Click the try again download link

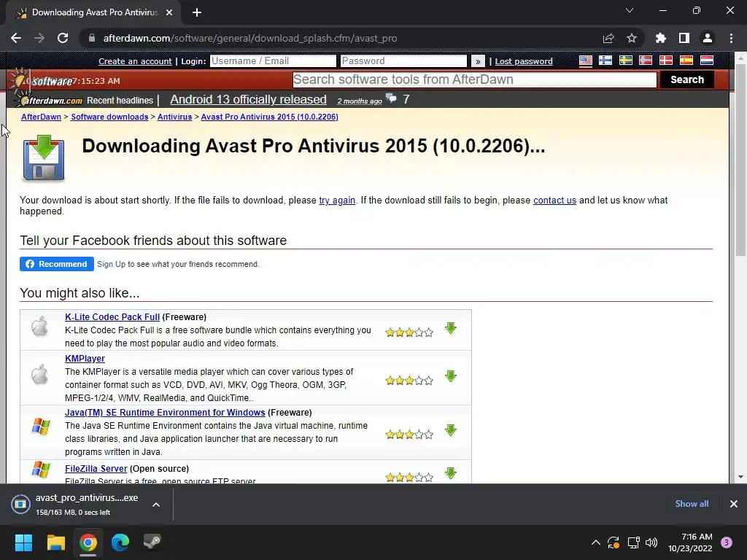tap(337, 201)
